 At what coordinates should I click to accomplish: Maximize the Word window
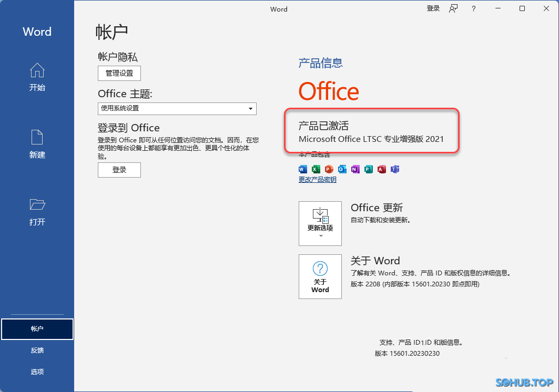click(522, 8)
